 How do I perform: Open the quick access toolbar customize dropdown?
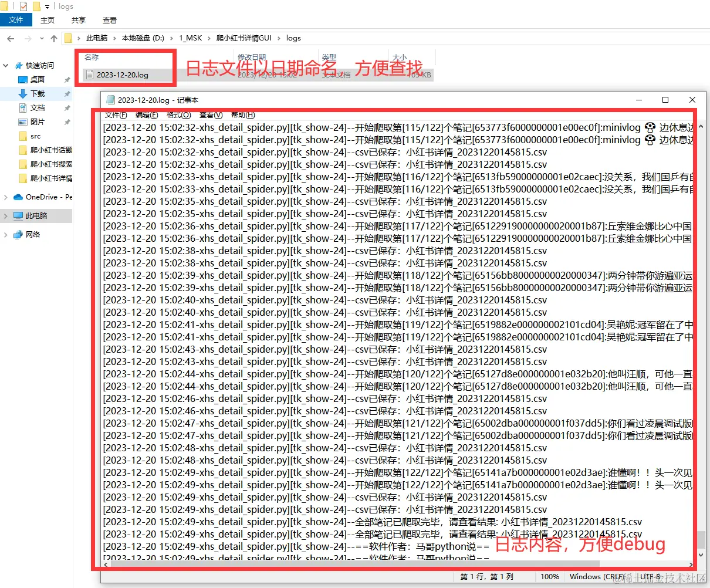click(47, 6)
